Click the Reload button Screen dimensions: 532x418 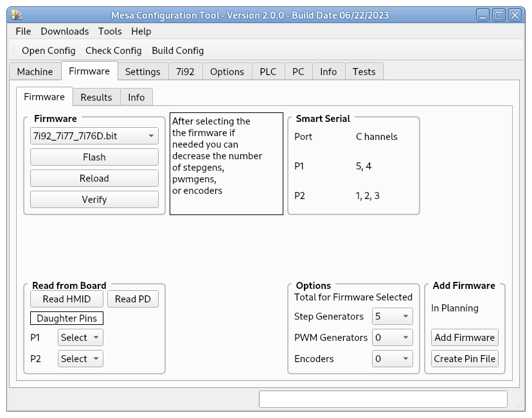[94, 178]
